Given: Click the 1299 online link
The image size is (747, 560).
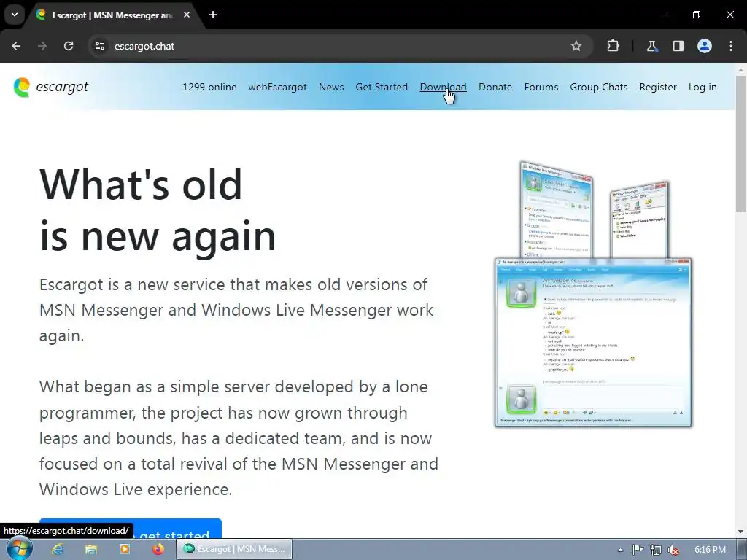Looking at the screenshot, I should pos(209,87).
